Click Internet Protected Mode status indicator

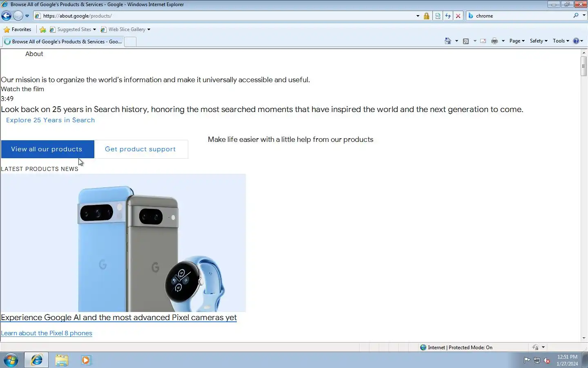click(x=456, y=348)
